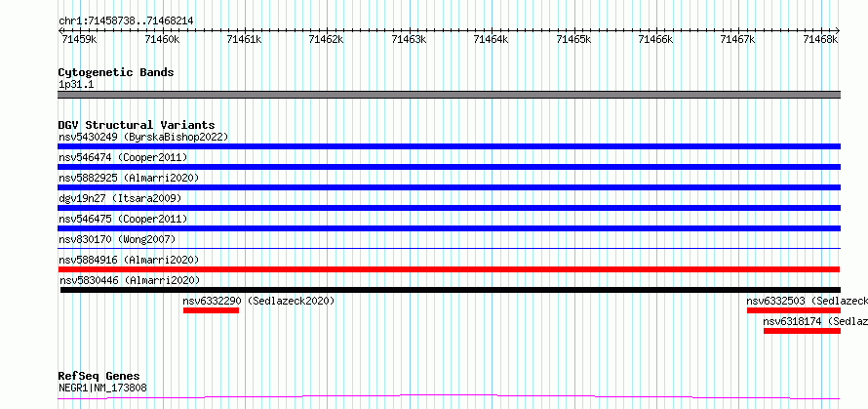Click the gray 1p31.1 cytogenetic band bar
This screenshot has height=409, width=868.
449,95
